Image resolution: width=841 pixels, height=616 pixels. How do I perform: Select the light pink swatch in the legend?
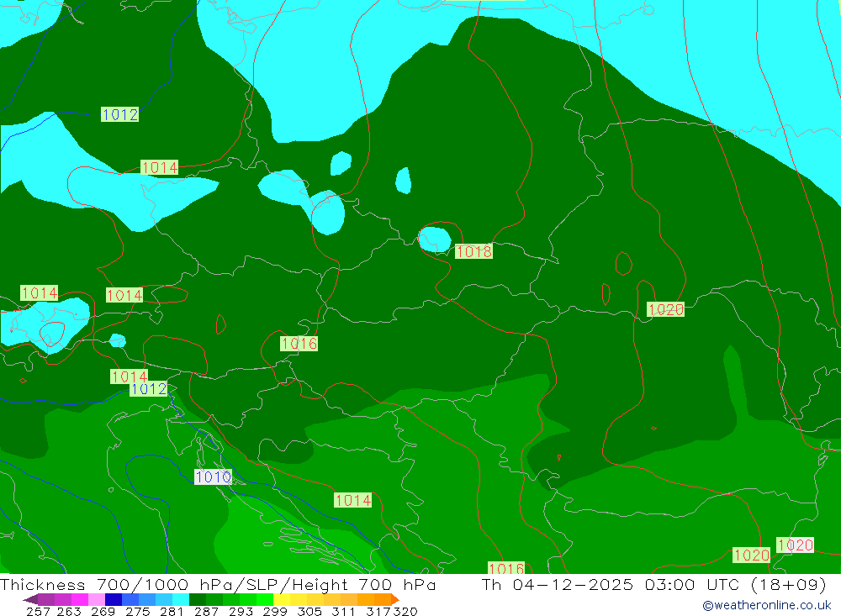point(97,599)
